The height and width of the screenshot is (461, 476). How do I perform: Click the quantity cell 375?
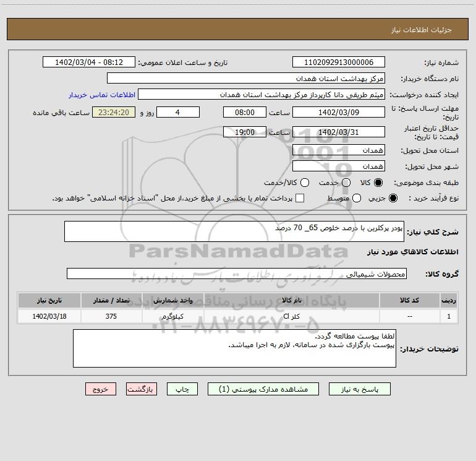tap(111, 316)
